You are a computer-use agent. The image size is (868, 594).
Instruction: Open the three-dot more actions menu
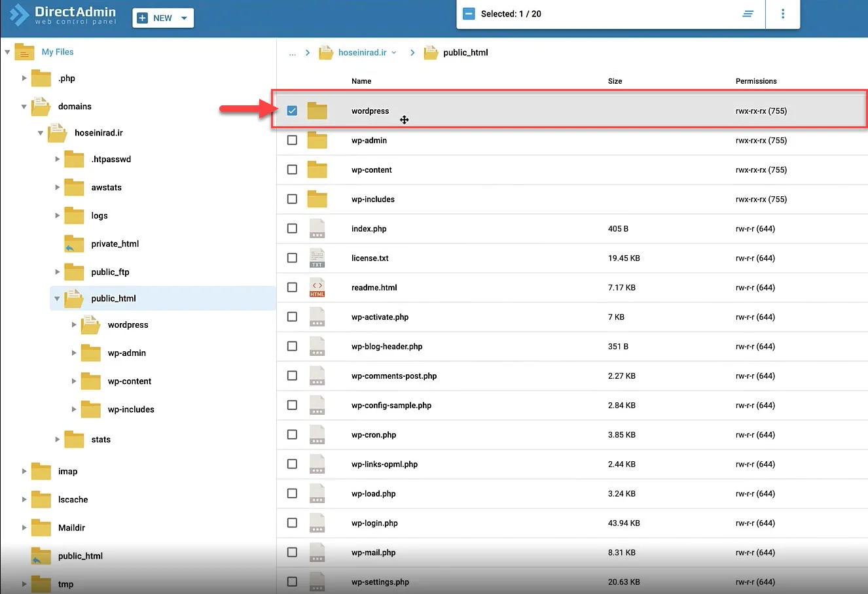(x=783, y=14)
